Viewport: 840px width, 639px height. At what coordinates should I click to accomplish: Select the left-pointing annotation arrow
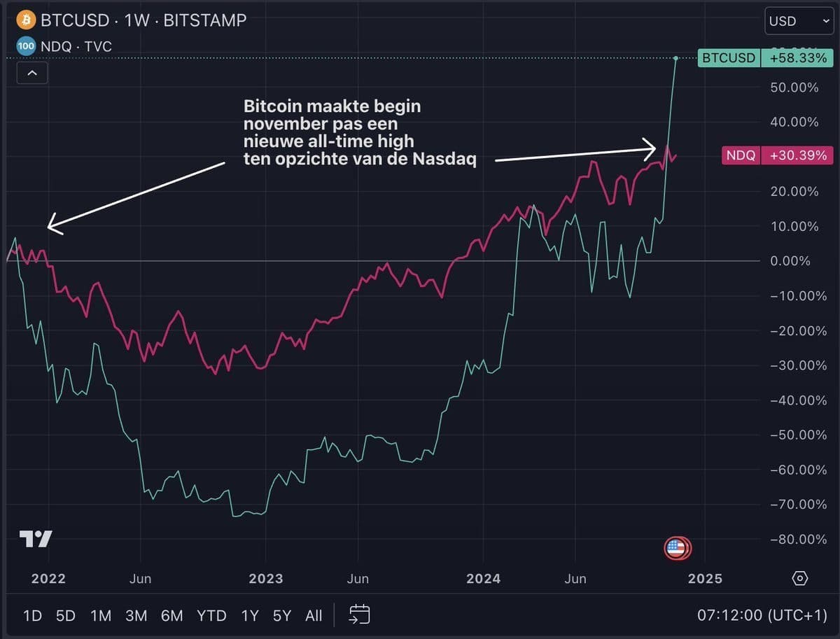[136, 195]
